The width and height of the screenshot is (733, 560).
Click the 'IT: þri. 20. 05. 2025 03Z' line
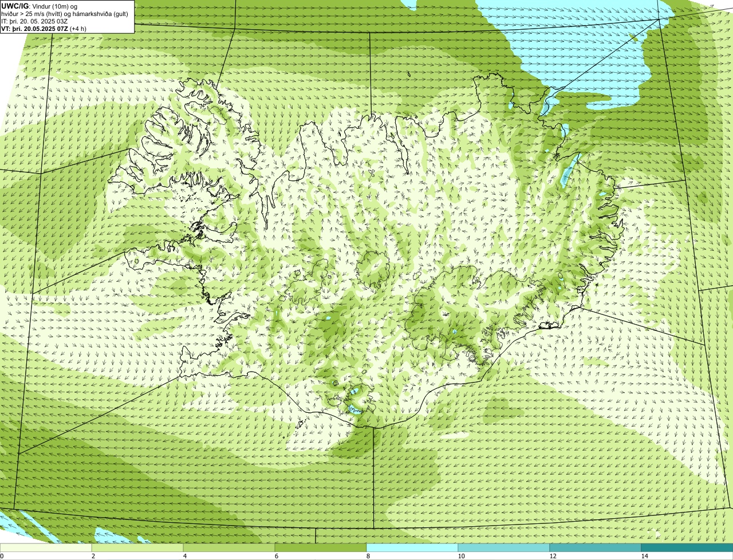34,21
